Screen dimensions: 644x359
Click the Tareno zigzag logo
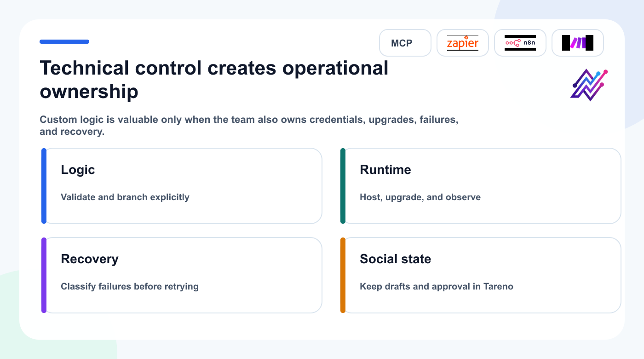pyautogui.click(x=589, y=85)
